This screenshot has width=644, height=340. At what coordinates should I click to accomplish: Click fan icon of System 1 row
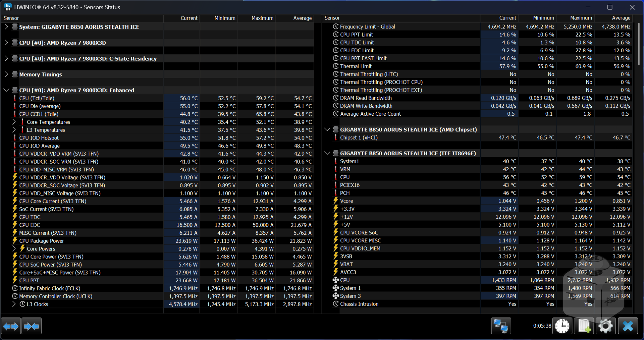(336, 288)
